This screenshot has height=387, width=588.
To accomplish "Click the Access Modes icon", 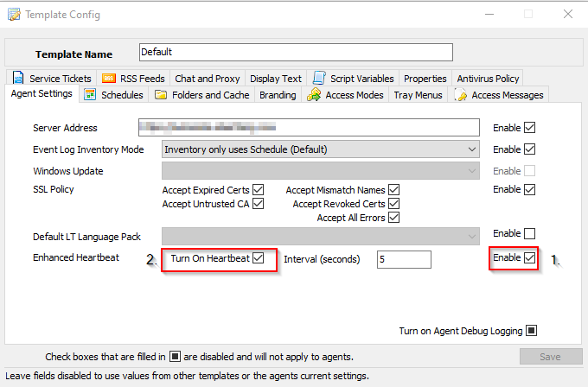I will click(x=314, y=95).
